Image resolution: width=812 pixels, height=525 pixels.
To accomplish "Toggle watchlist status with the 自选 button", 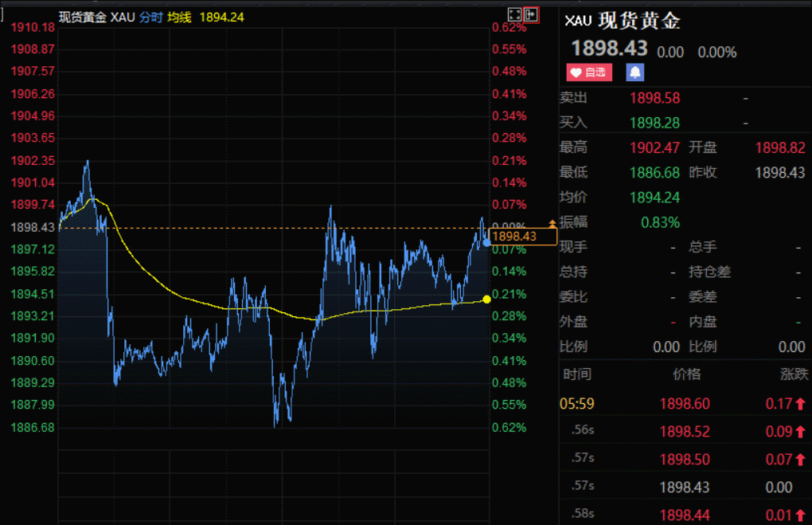I will [x=588, y=72].
